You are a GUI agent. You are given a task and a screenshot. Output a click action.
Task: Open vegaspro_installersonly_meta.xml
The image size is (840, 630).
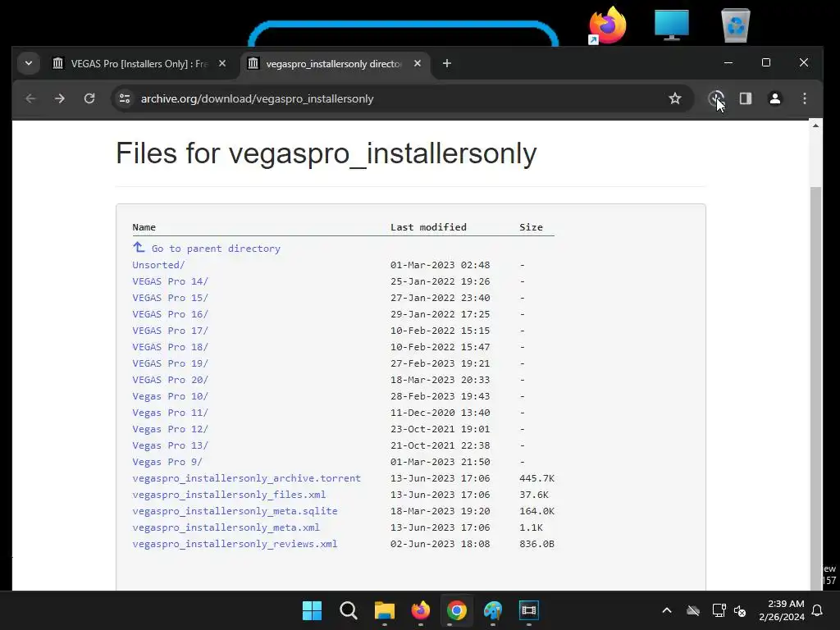click(x=226, y=527)
